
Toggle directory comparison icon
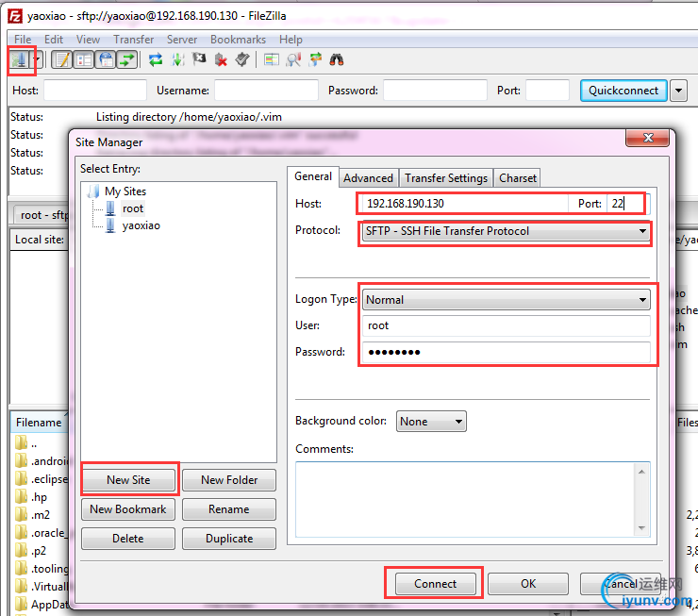click(x=293, y=59)
